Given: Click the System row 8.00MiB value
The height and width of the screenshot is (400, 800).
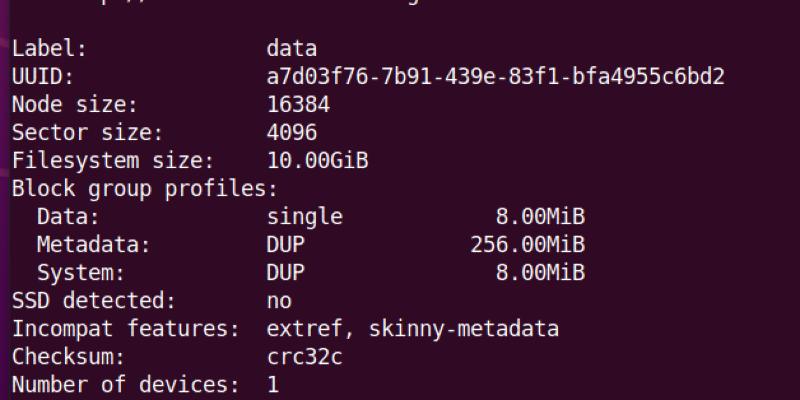Looking at the screenshot, I should point(538,272).
